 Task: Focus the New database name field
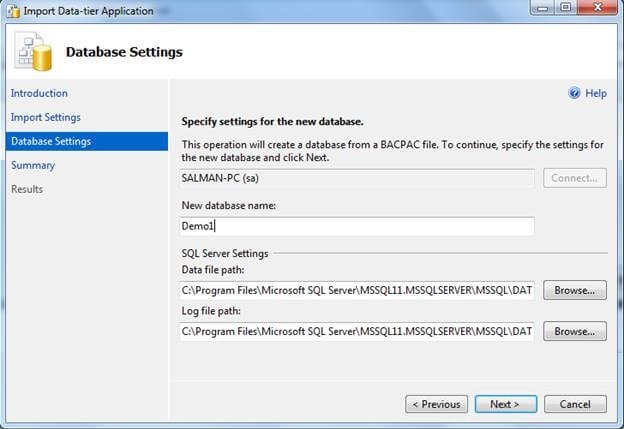click(x=357, y=226)
